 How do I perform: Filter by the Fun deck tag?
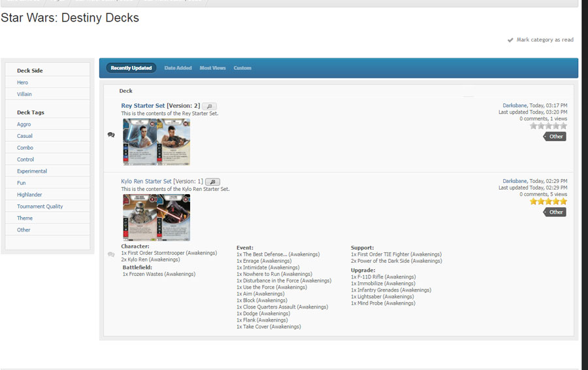pyautogui.click(x=22, y=183)
